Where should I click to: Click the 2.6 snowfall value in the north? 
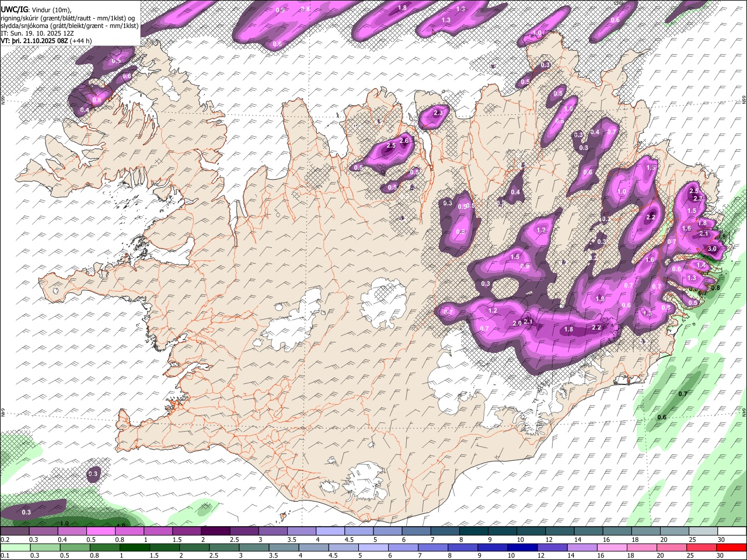(x=403, y=141)
